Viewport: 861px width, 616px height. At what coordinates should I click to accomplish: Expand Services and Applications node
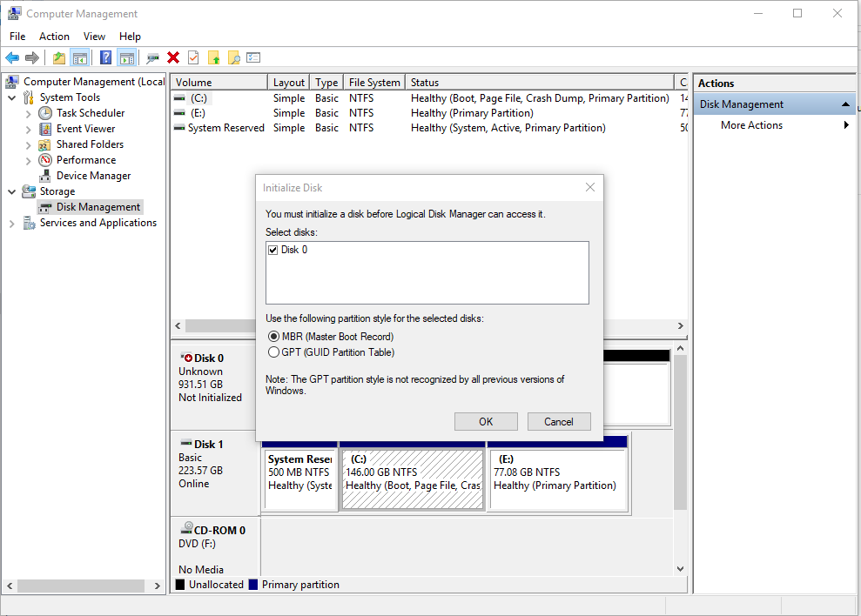pyautogui.click(x=12, y=224)
